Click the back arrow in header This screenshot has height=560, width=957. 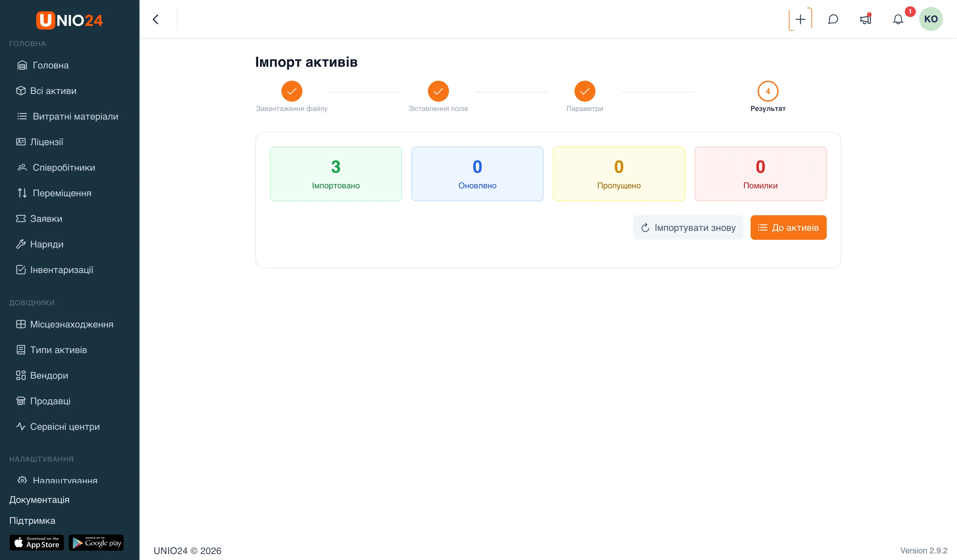(156, 19)
